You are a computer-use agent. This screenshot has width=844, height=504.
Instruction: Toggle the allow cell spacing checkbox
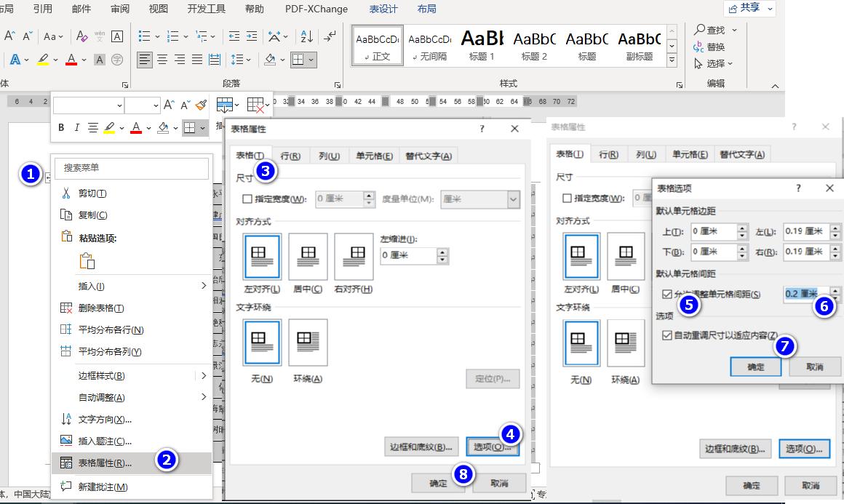tap(667, 294)
